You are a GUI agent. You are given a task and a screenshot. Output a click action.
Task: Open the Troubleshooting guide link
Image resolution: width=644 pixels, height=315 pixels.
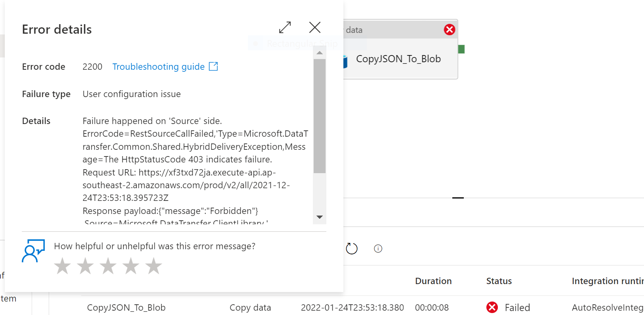point(158,67)
